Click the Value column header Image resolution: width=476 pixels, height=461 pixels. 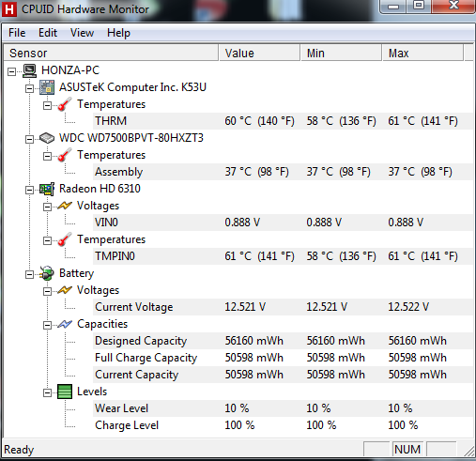point(259,53)
